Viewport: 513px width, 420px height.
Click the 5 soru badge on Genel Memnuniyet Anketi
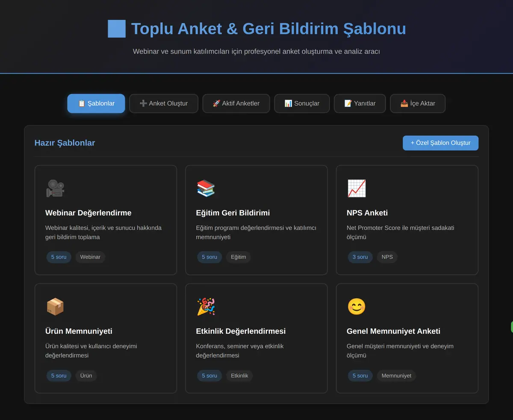[x=360, y=376]
